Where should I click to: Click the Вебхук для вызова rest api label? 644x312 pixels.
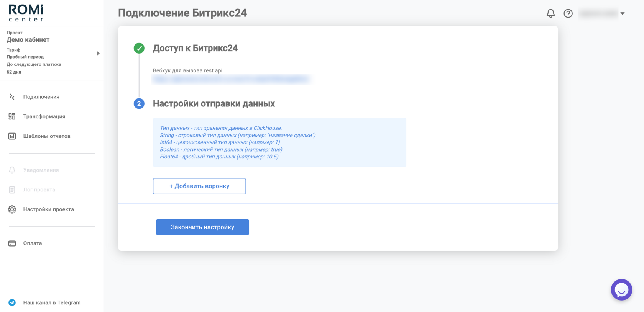tap(187, 70)
